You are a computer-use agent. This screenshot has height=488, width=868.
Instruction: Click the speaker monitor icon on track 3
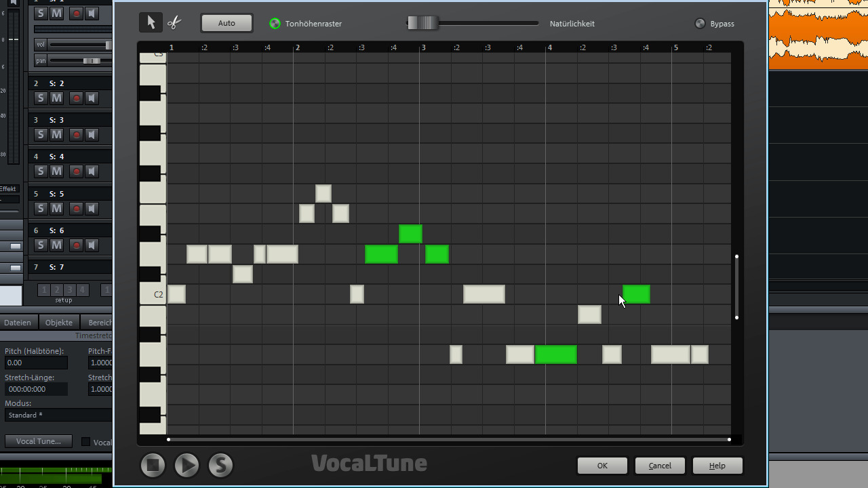[x=92, y=135]
